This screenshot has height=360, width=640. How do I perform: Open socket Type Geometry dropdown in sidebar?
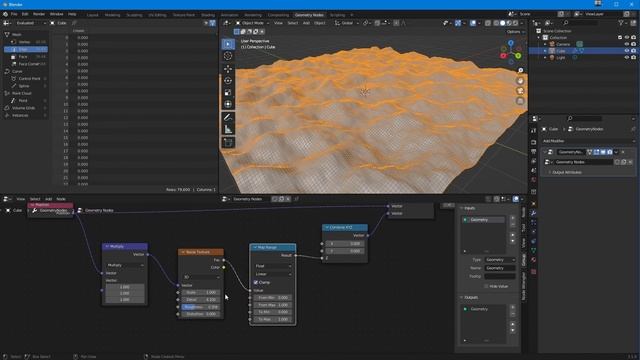pyautogui.click(x=500, y=260)
